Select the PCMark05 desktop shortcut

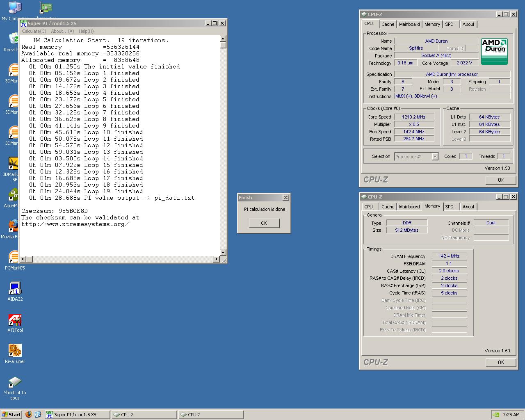tap(14, 260)
